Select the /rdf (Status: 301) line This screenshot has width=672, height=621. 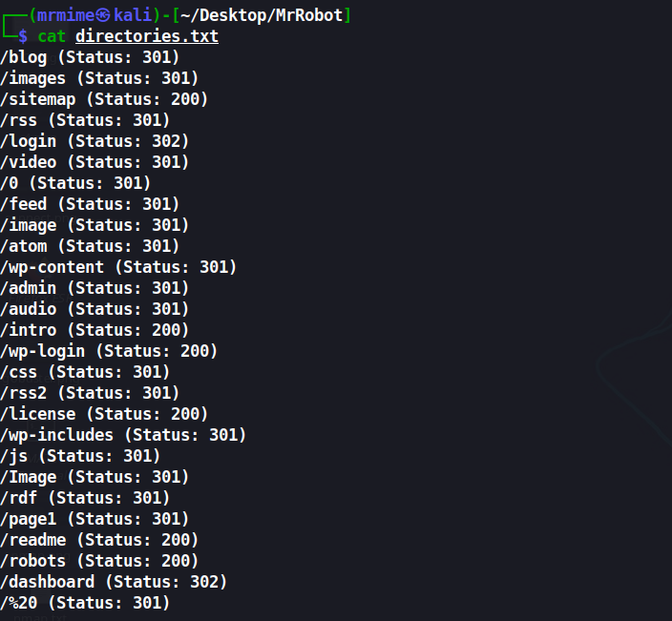(85, 498)
